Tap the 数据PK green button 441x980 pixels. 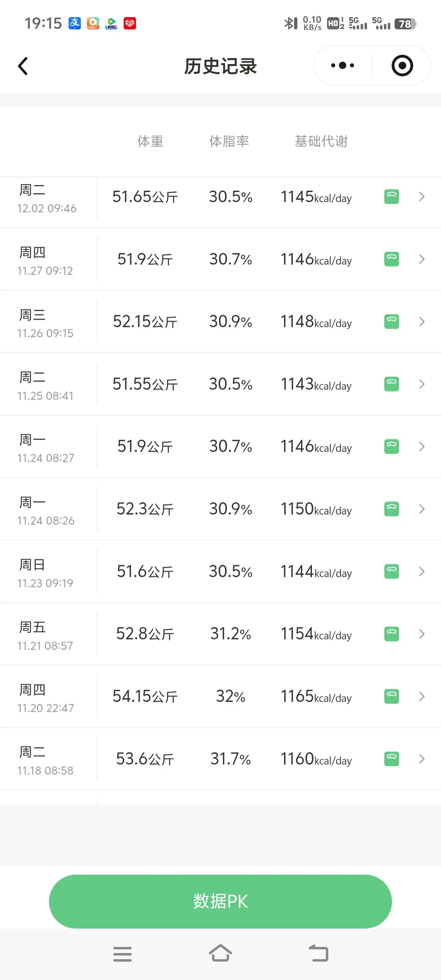coord(220,901)
